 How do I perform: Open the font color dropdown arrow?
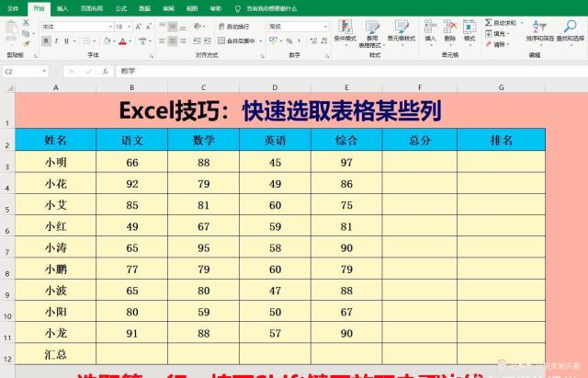[130, 40]
